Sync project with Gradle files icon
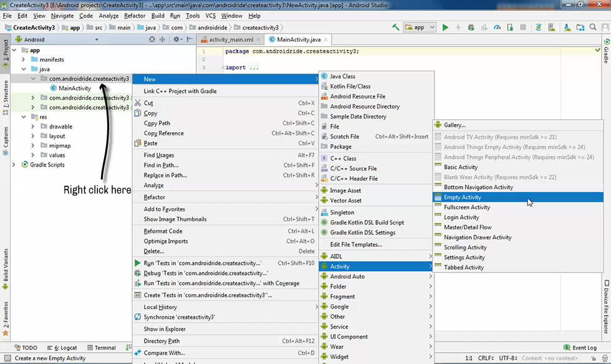Screen dimensions: 611x364 pos(538,27)
